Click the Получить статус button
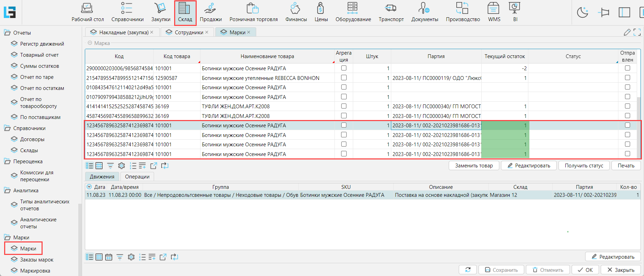Viewport: 644px width, 276px height. pyautogui.click(x=584, y=166)
